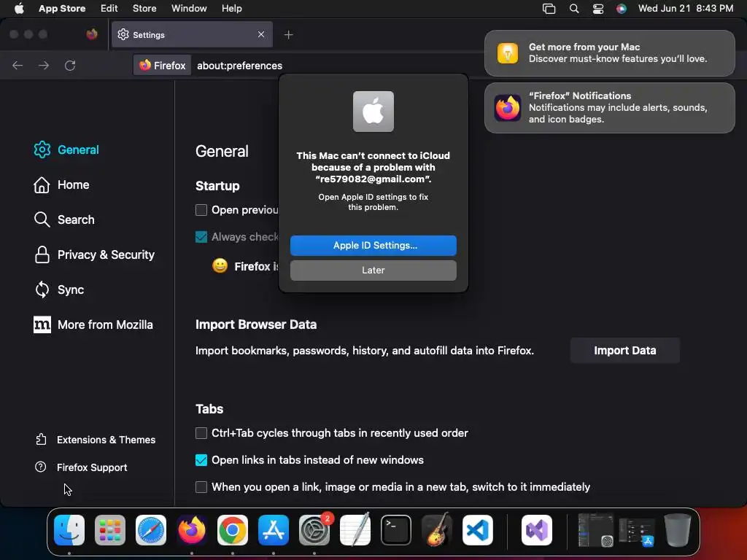Open Launchpad from the Dock
This screenshot has height=560, width=747.
[x=110, y=529]
